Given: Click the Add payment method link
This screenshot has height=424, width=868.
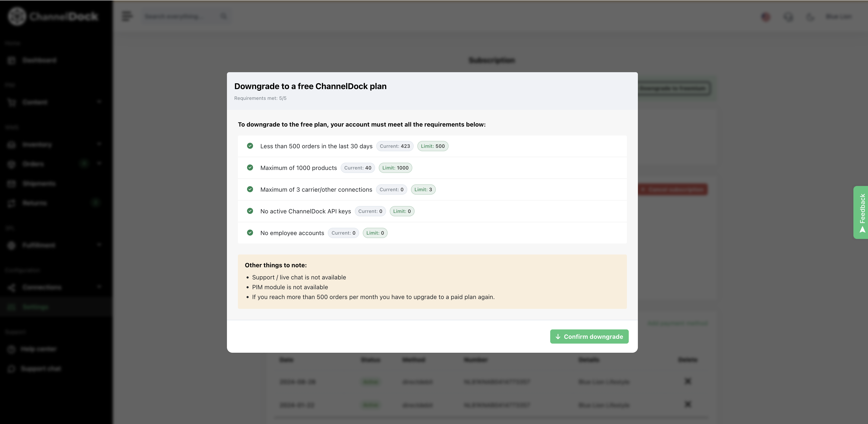Looking at the screenshot, I should (677, 323).
